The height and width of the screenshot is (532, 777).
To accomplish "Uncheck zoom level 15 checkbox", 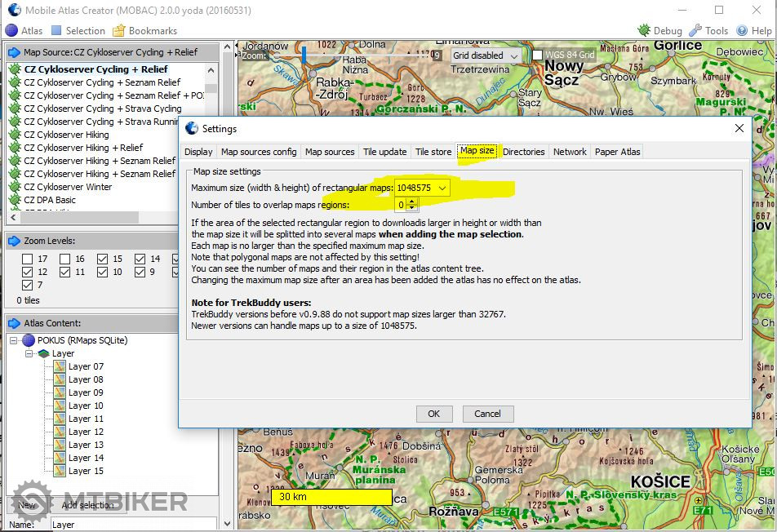I will pos(102,259).
